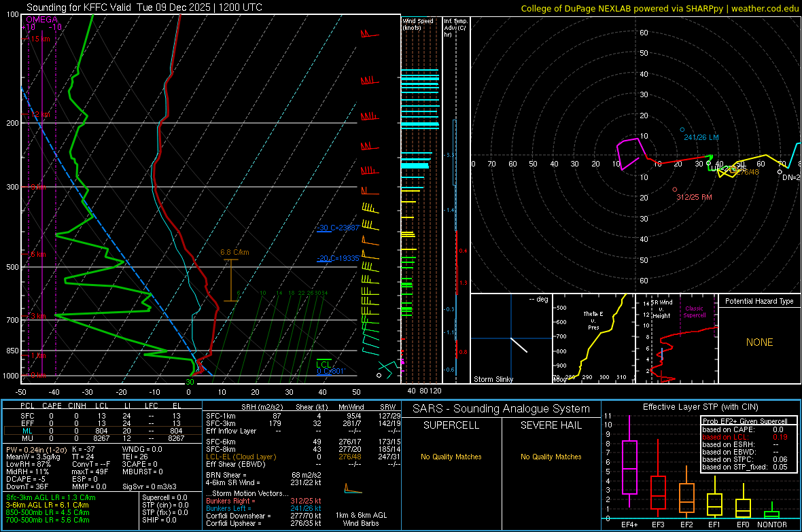Select the -20 C=19335' level label

click(338, 258)
